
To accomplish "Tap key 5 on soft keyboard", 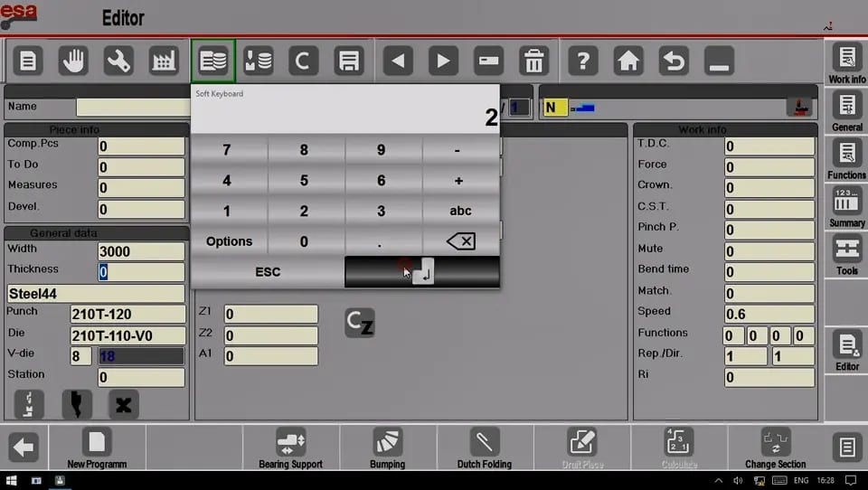I will (304, 181).
